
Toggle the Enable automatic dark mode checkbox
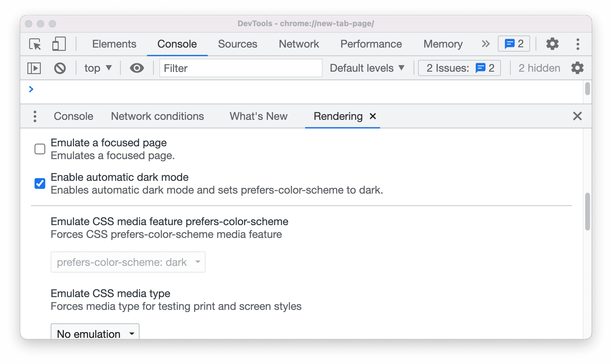click(40, 182)
